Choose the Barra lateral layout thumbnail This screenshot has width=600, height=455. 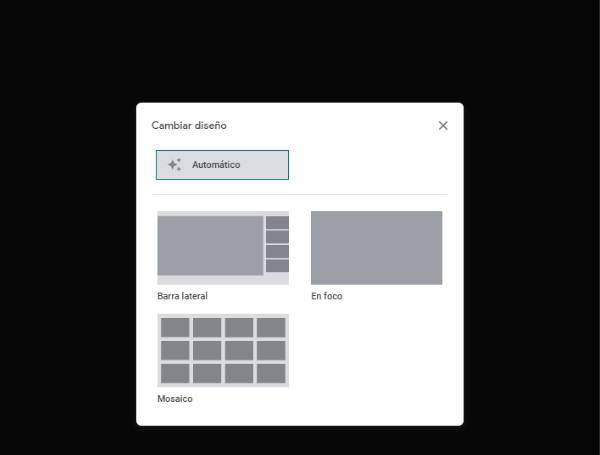[x=223, y=248]
